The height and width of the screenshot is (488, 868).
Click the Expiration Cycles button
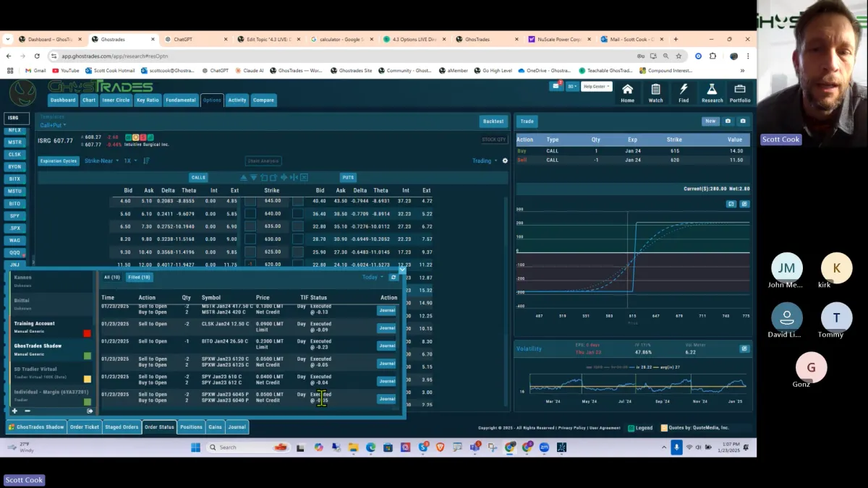pos(59,161)
